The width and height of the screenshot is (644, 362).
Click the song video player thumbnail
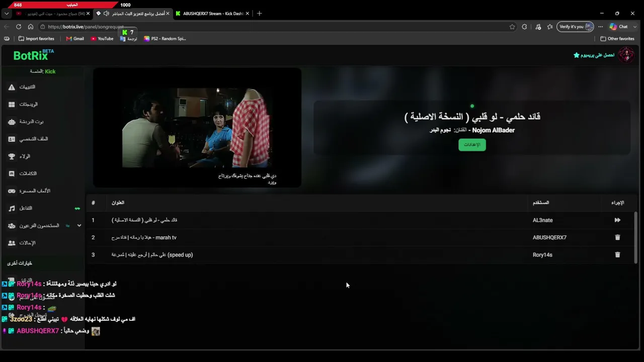tap(197, 128)
